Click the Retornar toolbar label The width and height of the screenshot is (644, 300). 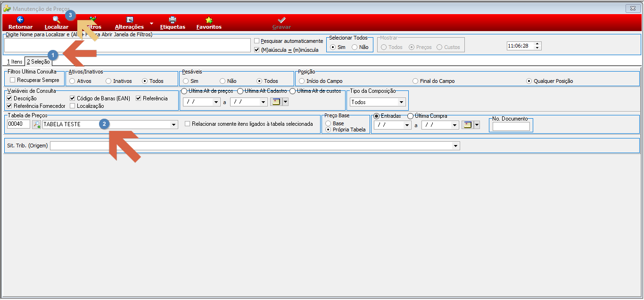point(20,27)
